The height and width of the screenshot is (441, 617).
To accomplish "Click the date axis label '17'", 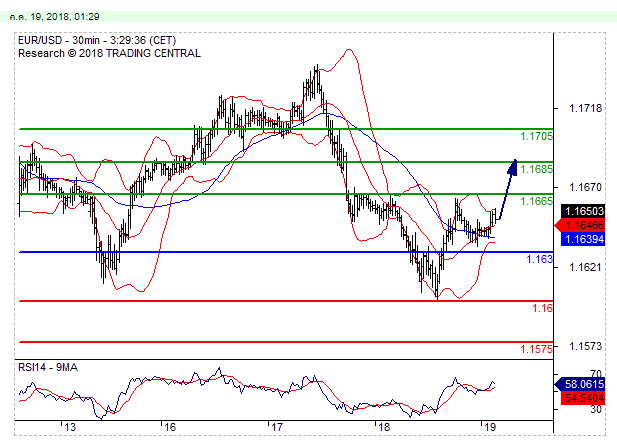I will pos(277,427).
